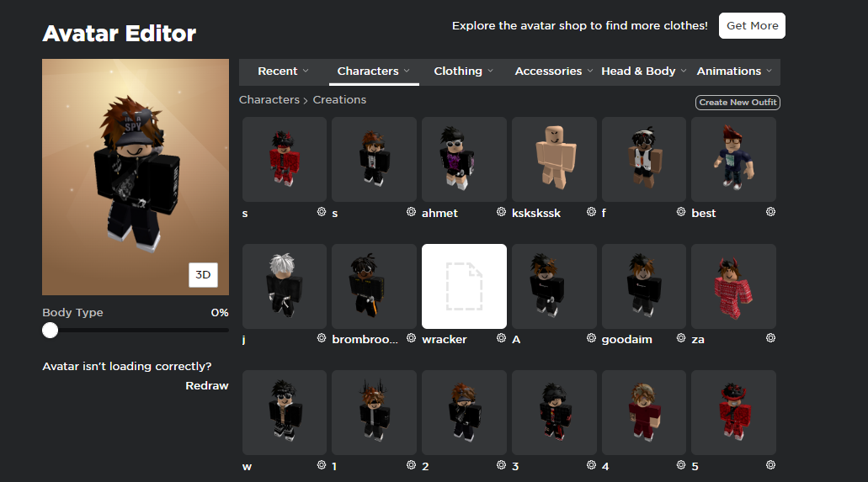Expand the Accessories tab chevron
Screen dimensions: 868x482
(x=590, y=71)
